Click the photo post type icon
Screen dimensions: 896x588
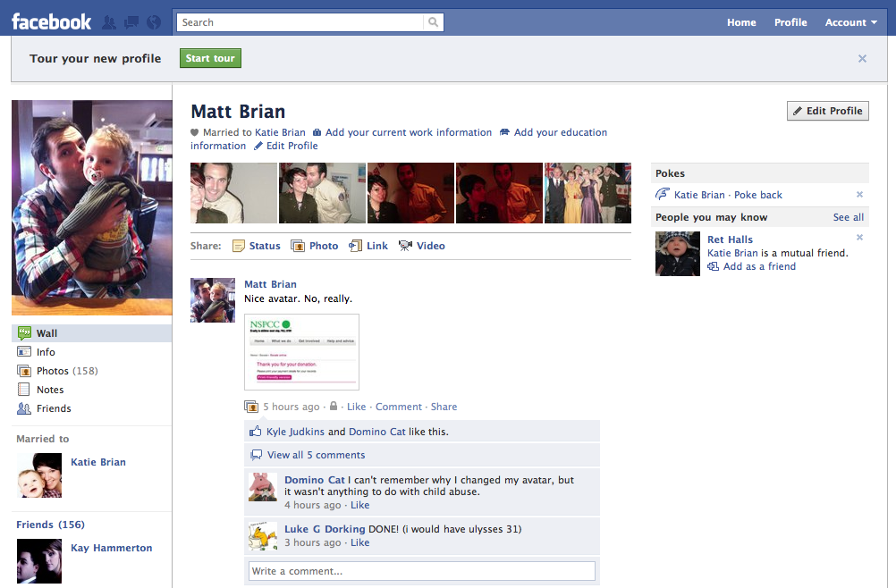coord(251,407)
